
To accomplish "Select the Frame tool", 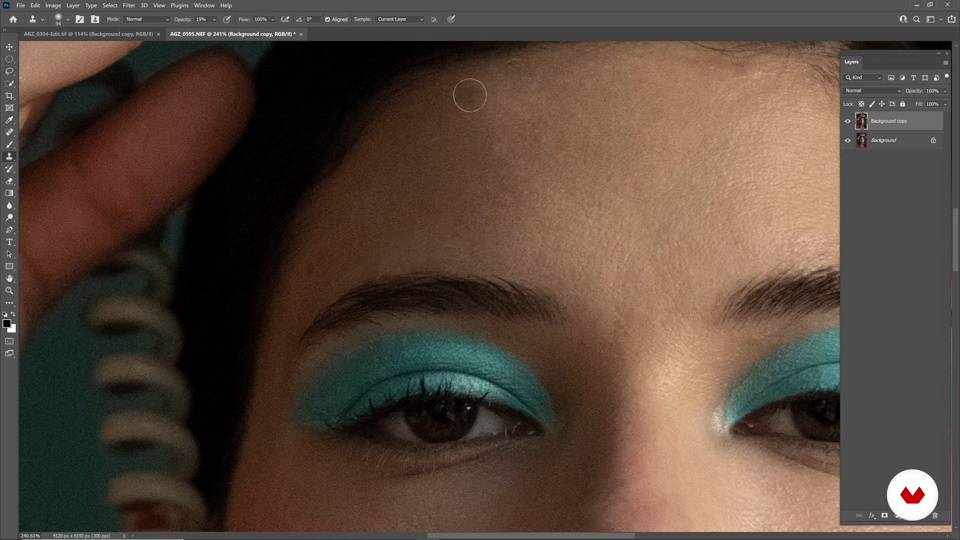I will 9,108.
